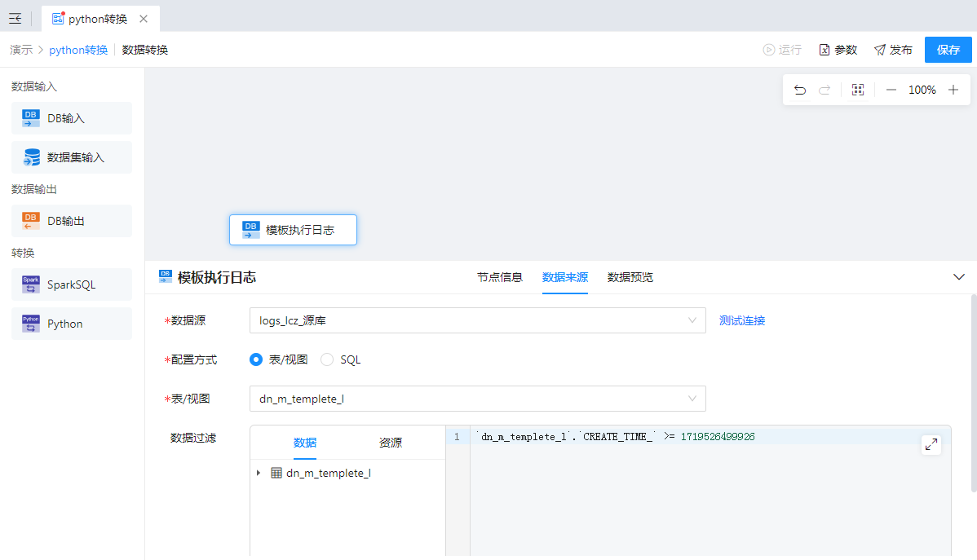The image size is (977, 560).
Task: Switch to the 数据预览 tab
Action: (x=630, y=277)
